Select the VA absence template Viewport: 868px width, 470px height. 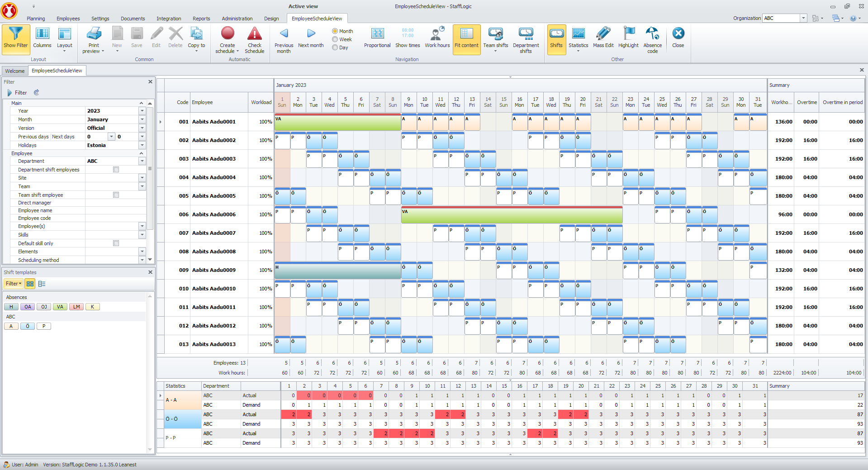click(60, 307)
